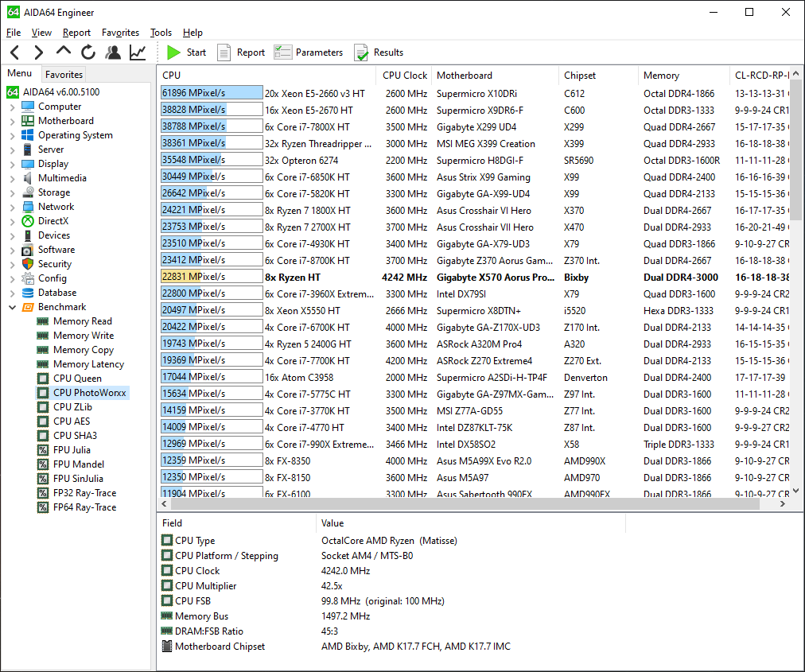This screenshot has width=805, height=672.
Task: Click the horizontal scrollbar right arrow
Action: coord(783,503)
